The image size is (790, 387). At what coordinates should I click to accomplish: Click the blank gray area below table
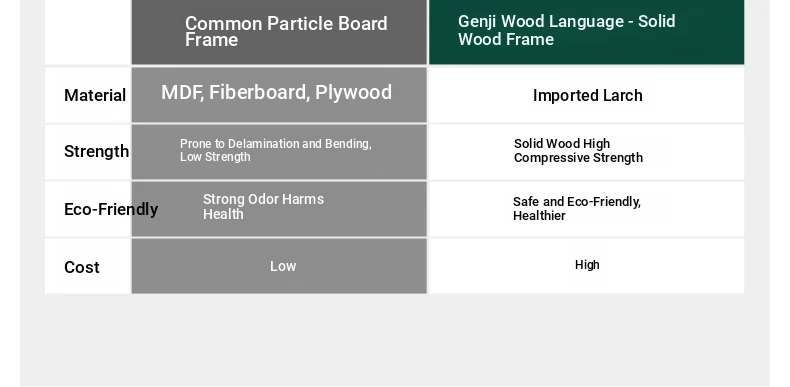394,340
